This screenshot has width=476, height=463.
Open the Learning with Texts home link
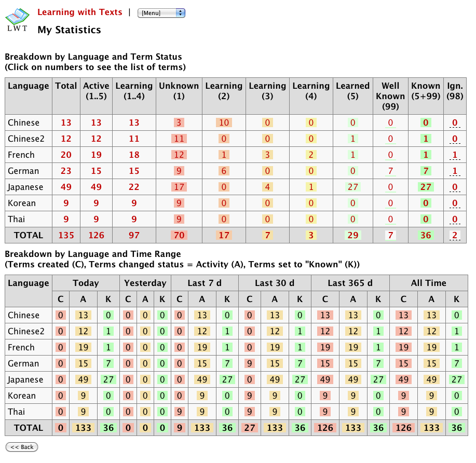tap(80, 12)
